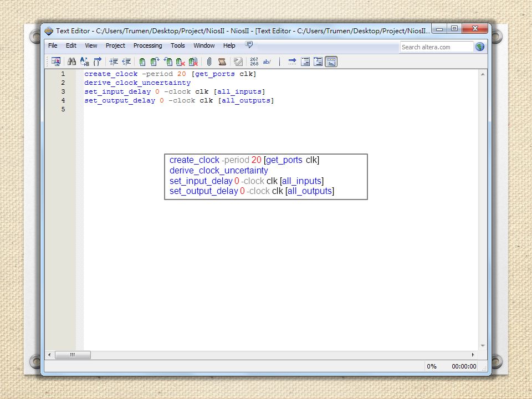The width and height of the screenshot is (532, 399).
Task: Jump to the next bookmark icon
Action: point(155,62)
